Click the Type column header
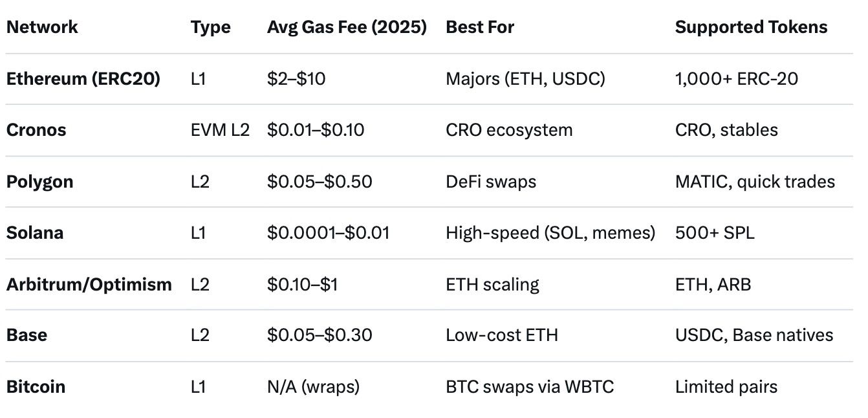 pos(211,27)
